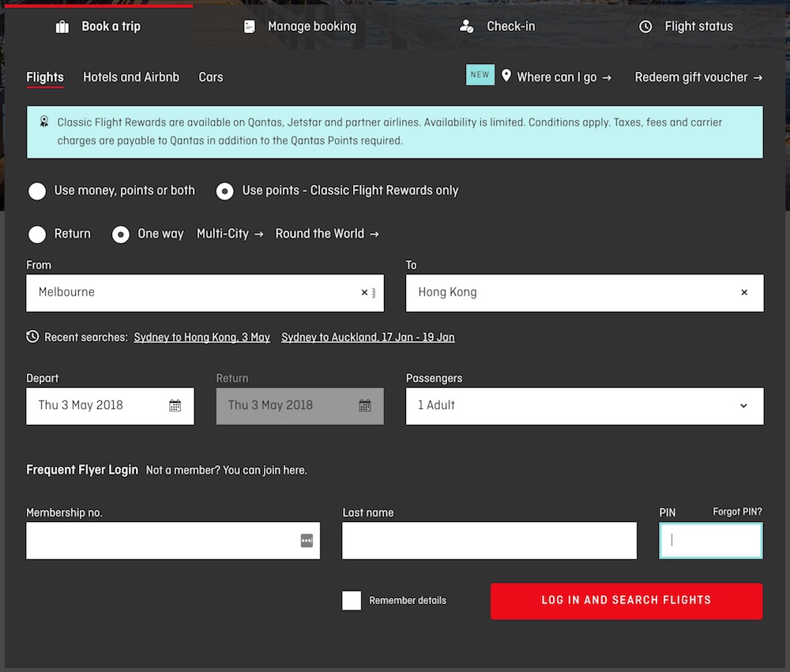Click the arrow next to Round the World
The width and height of the screenshot is (790, 672).
tap(374, 235)
